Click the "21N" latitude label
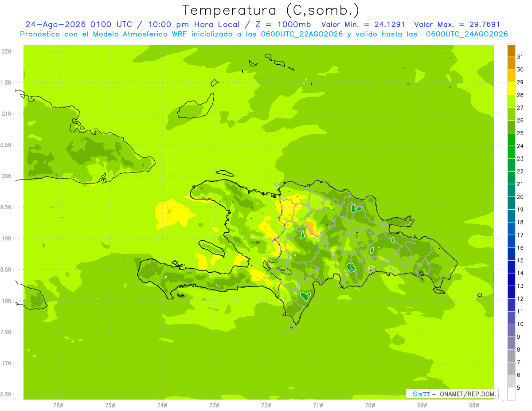 coord(6,114)
